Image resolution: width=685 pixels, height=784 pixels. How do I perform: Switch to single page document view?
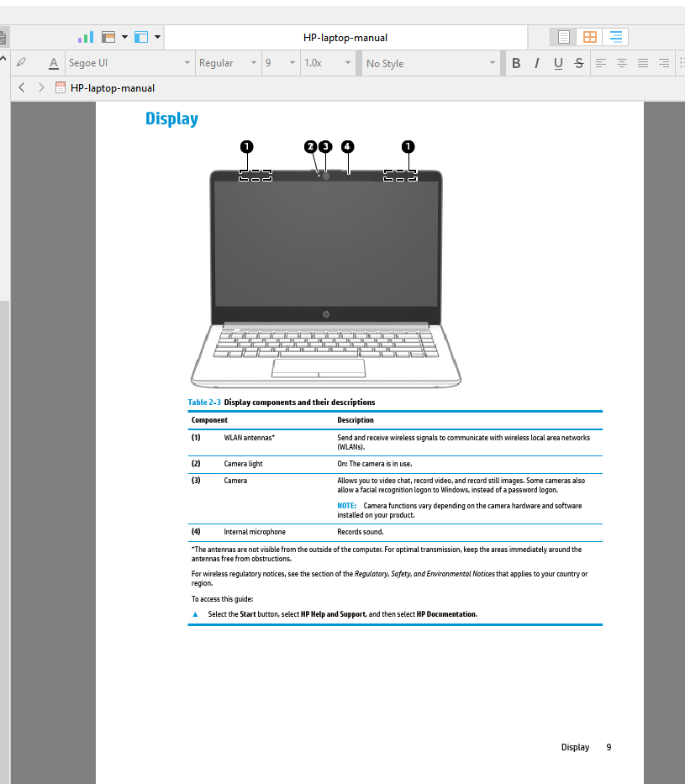[563, 37]
